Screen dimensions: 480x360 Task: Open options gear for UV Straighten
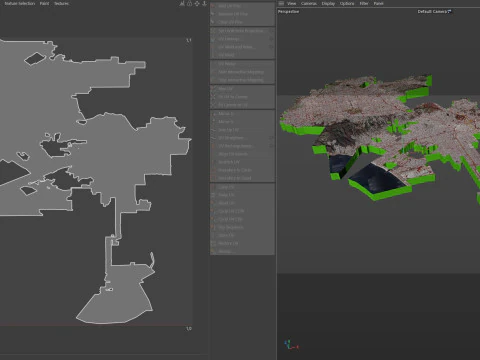271,138
